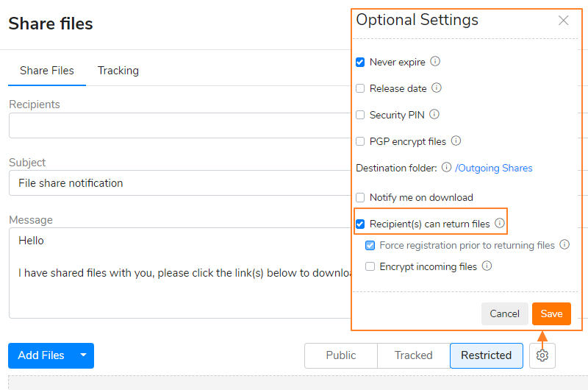Click info icon beside Destination folder
The width and height of the screenshot is (588, 390).
(446, 167)
